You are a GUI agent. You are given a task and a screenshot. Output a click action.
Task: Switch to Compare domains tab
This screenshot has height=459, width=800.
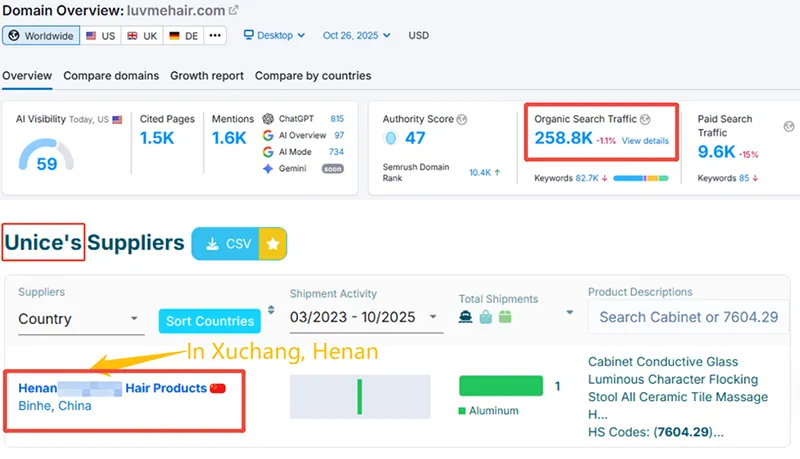[111, 76]
